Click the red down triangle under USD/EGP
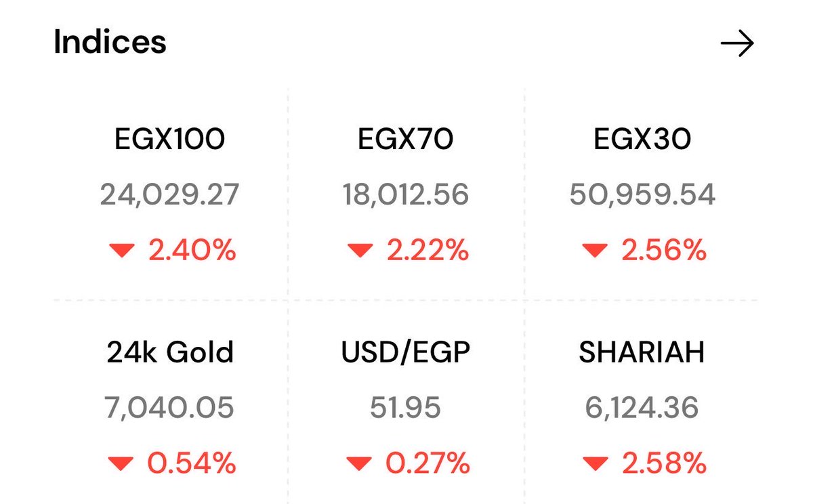This screenshot has width=813, height=504. (x=360, y=464)
